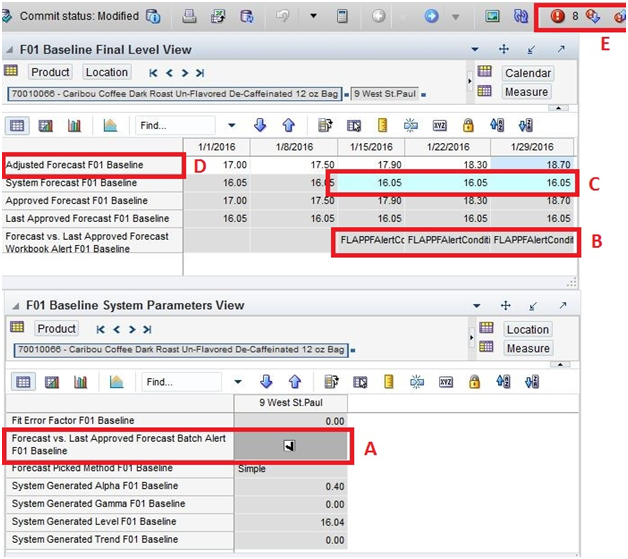Click the red alert exclamation icon
This screenshot has width=628, height=559.
558,16
